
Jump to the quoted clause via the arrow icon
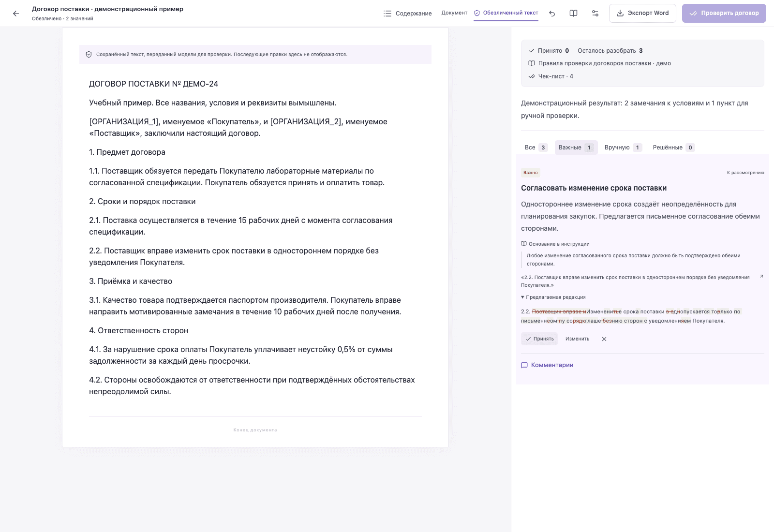point(761,277)
